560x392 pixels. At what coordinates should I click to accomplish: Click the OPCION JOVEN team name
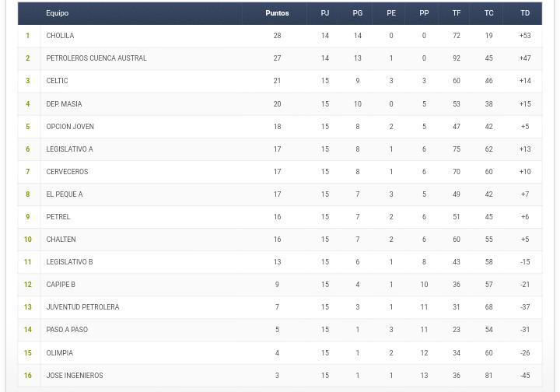pyautogui.click(x=69, y=126)
